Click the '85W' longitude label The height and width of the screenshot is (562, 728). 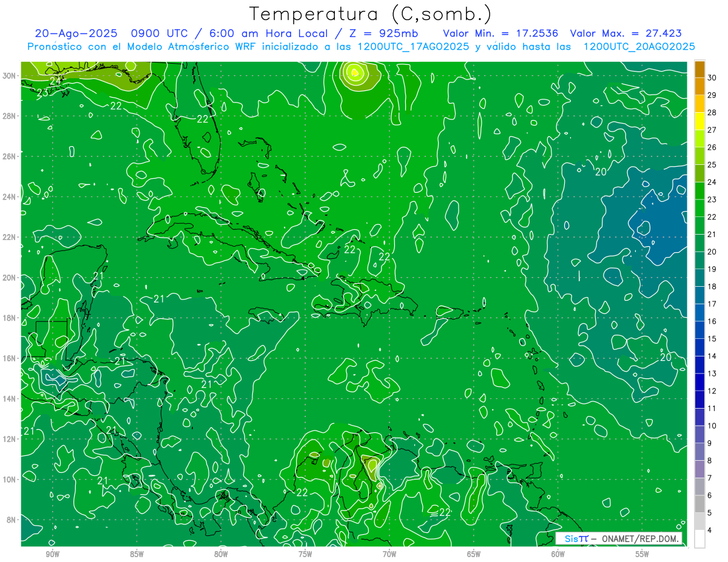tap(136, 554)
